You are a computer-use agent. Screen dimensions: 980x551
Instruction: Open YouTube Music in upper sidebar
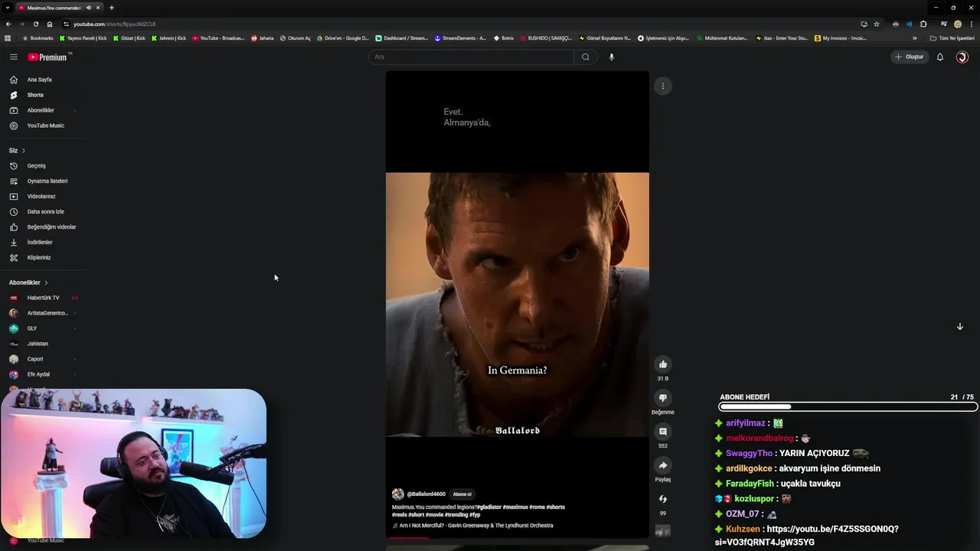click(x=46, y=126)
